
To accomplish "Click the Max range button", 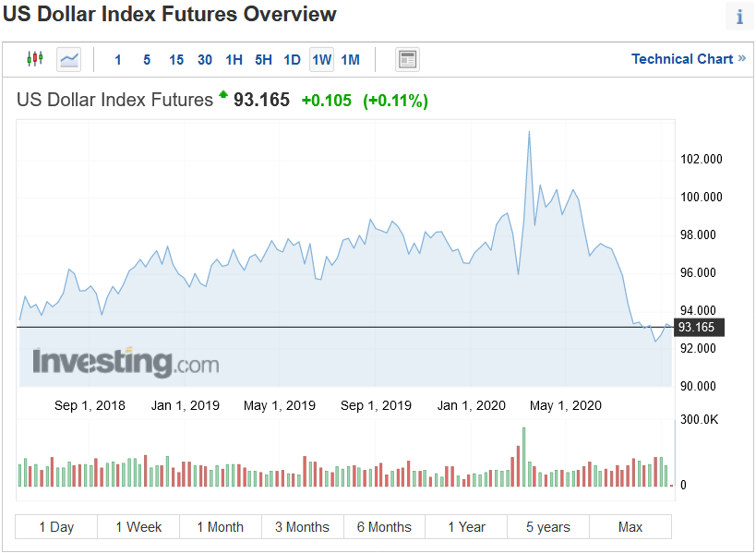I will point(630,527).
